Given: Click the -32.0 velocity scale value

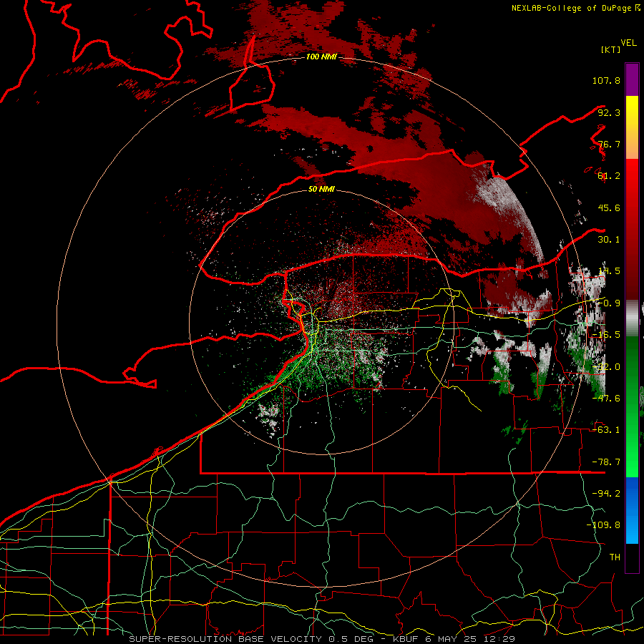Looking at the screenshot, I should pyautogui.click(x=606, y=367).
